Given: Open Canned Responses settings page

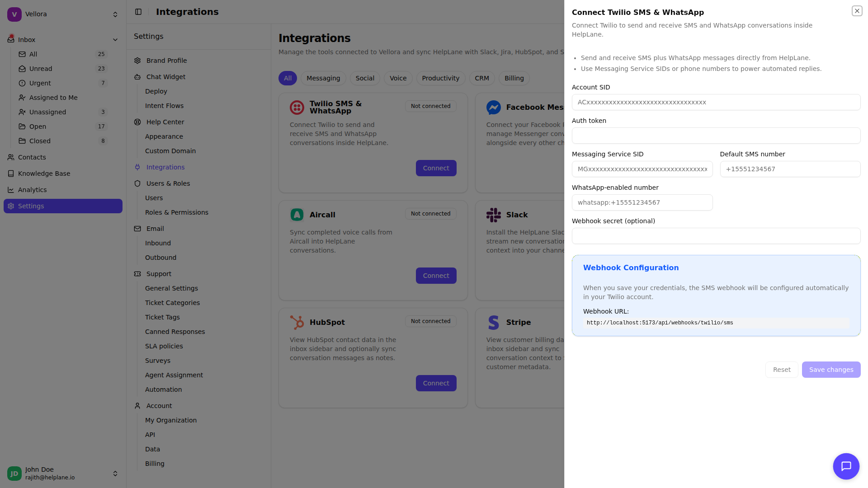Looking at the screenshot, I should point(175,332).
